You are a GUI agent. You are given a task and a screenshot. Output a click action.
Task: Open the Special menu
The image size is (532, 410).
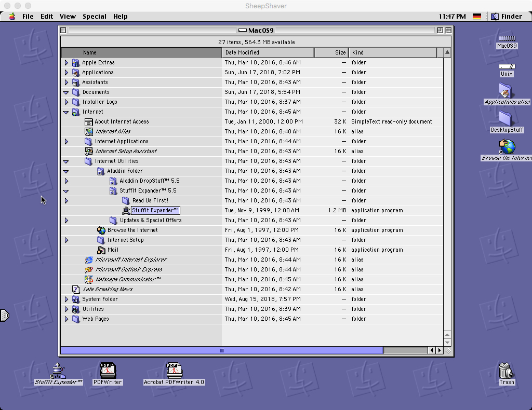click(x=95, y=16)
